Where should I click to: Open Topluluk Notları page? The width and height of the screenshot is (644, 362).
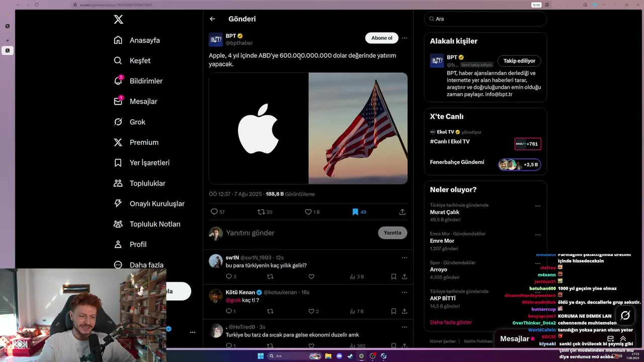tap(147, 224)
